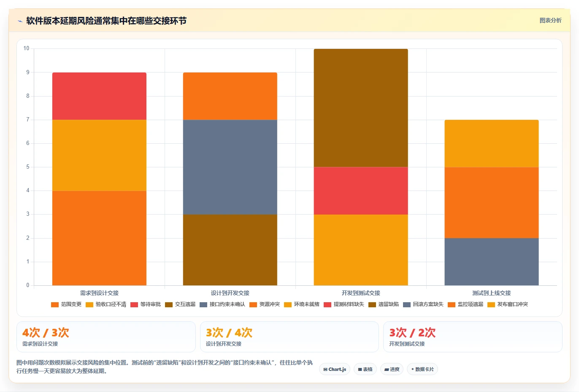The image size is (579, 392).
Task: Select the amber 验收口径不清 bar segment
Action: 99,156
